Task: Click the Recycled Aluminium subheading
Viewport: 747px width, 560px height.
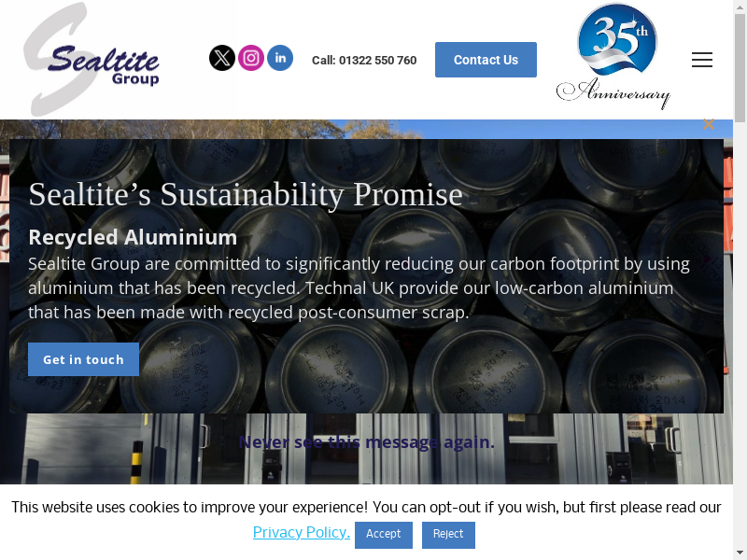Action: 133,237
